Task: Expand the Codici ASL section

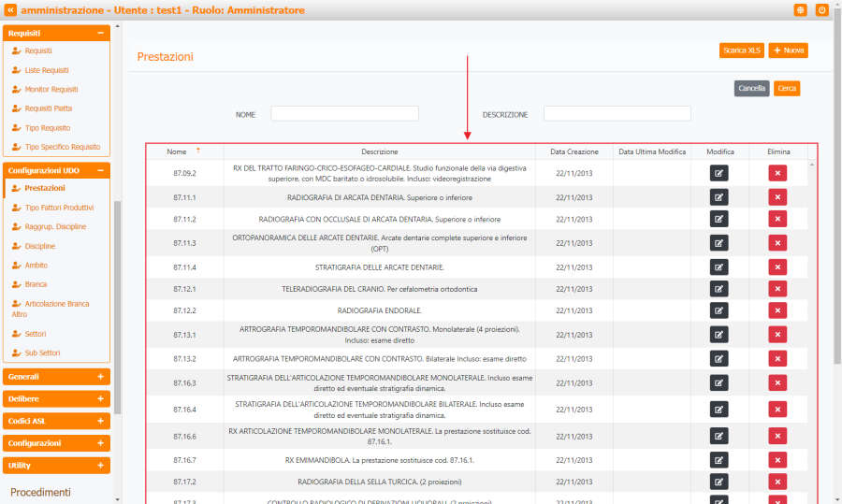Action: 100,421
